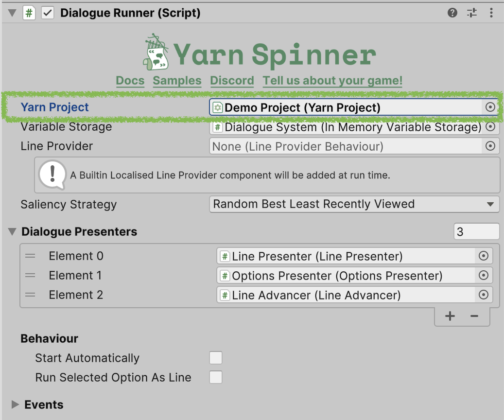Add a new Dialogue Presenters element

(x=450, y=316)
